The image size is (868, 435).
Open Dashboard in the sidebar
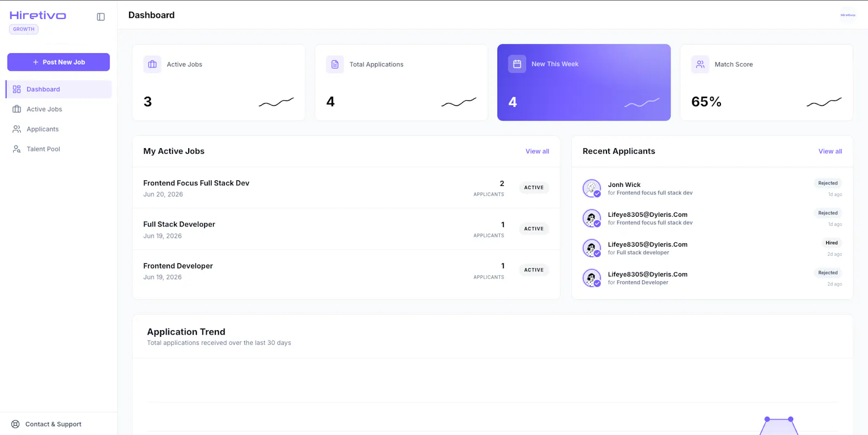click(x=59, y=89)
